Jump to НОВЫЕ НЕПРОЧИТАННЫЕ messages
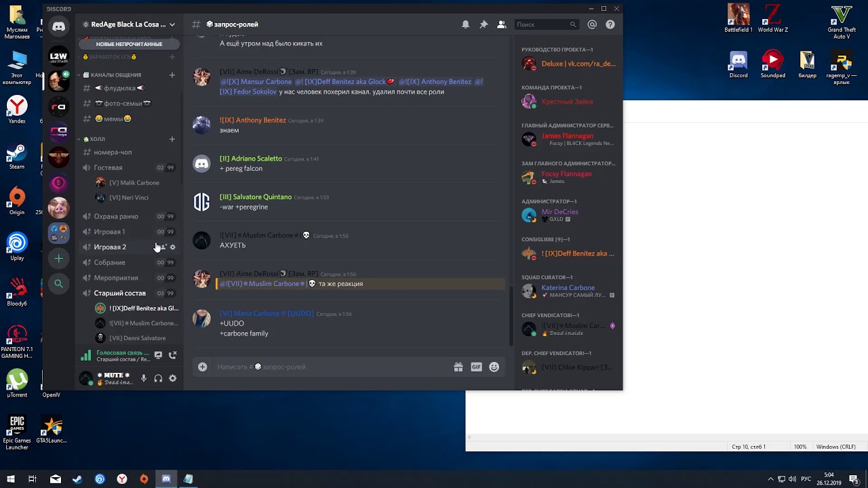This screenshot has height=488, width=868. [129, 44]
